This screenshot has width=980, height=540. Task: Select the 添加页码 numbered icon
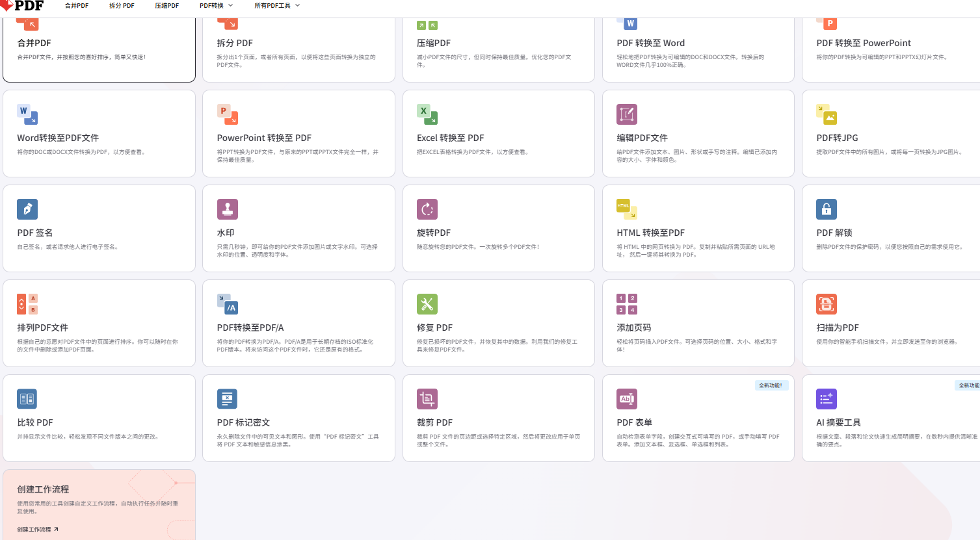pos(627,304)
